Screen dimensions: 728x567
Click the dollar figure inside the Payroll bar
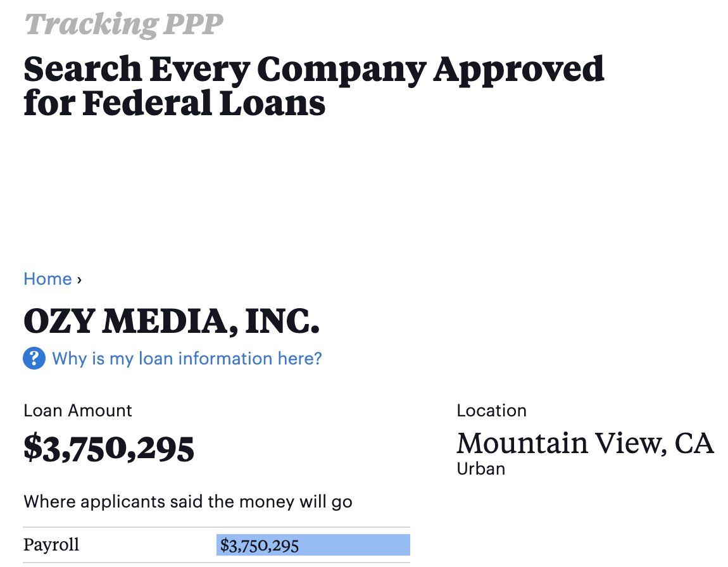(x=260, y=545)
